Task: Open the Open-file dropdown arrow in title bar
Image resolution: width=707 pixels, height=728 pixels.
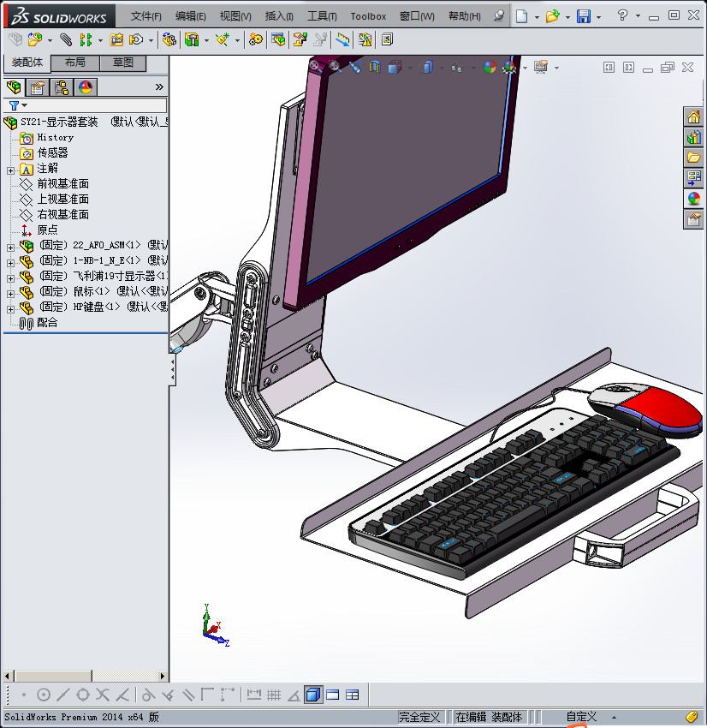Action: [567, 17]
